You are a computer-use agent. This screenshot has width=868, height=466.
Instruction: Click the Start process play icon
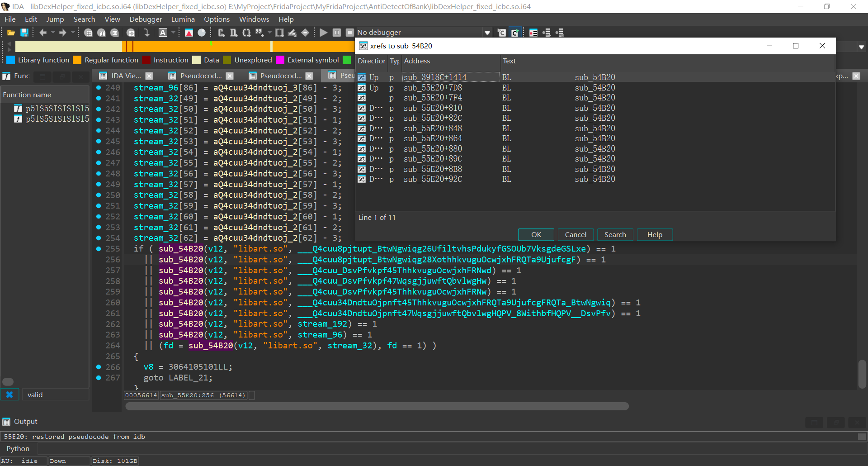(x=323, y=33)
